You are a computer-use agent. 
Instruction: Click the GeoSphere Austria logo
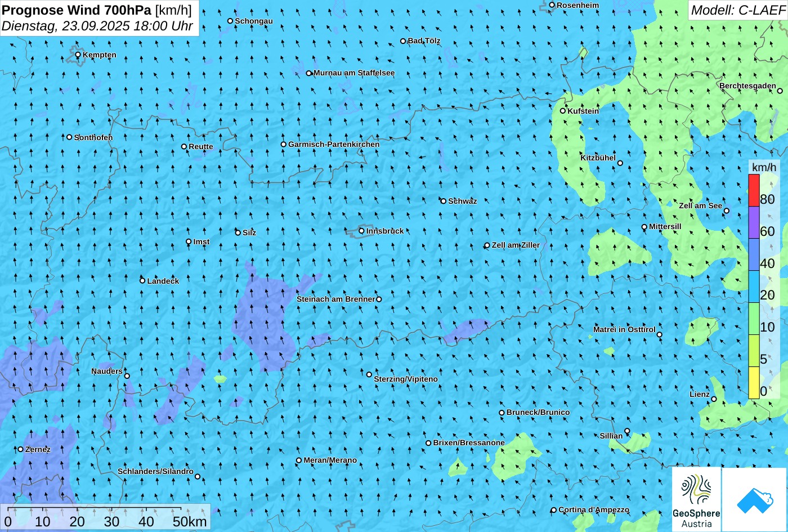tap(697, 500)
